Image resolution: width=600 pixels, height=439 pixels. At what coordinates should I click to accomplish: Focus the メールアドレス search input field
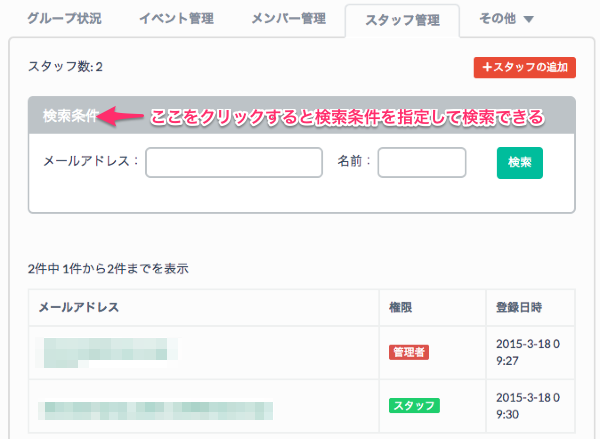coord(234,162)
